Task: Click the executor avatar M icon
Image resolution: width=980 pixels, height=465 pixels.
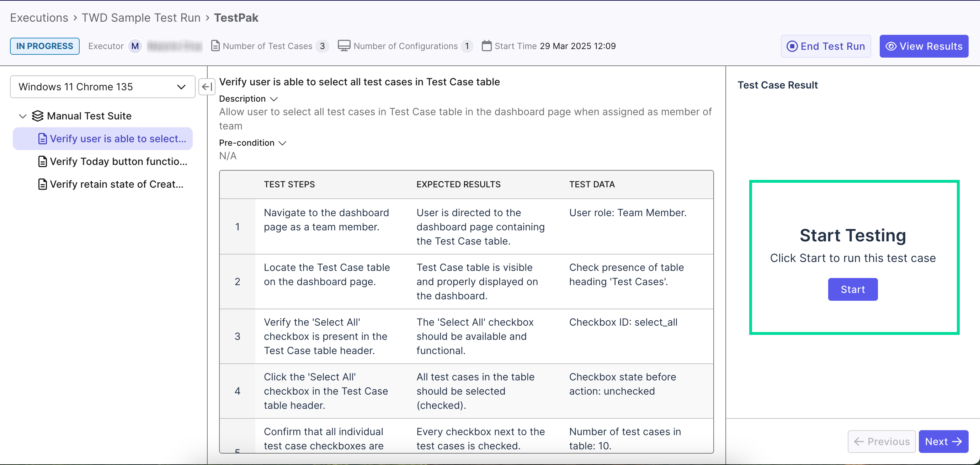Action: (135, 46)
